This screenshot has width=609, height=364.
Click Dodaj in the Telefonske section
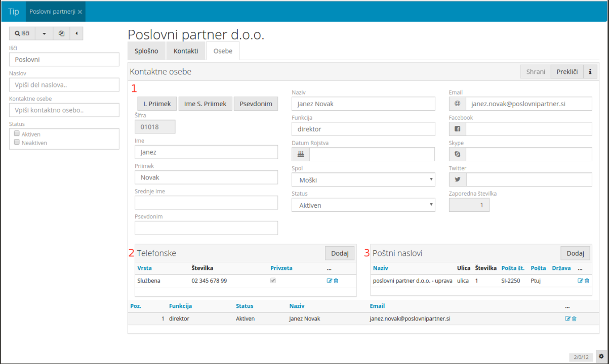339,253
